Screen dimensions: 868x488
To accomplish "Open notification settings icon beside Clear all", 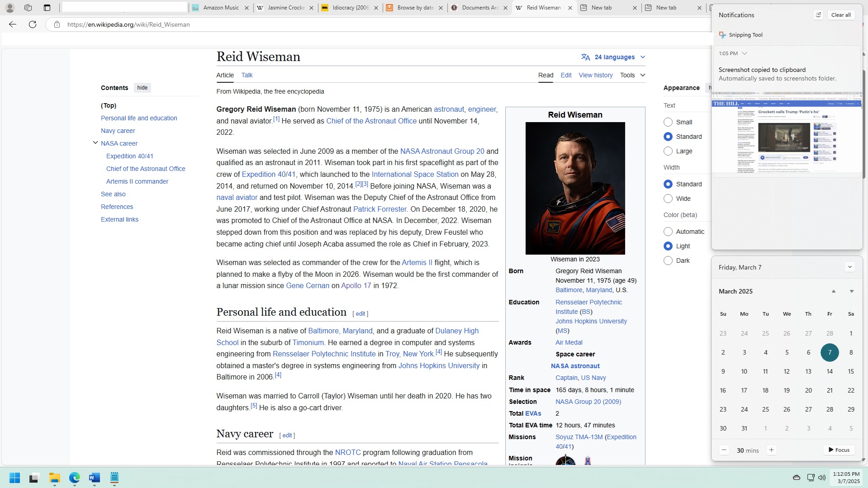I will pyautogui.click(x=818, y=15).
